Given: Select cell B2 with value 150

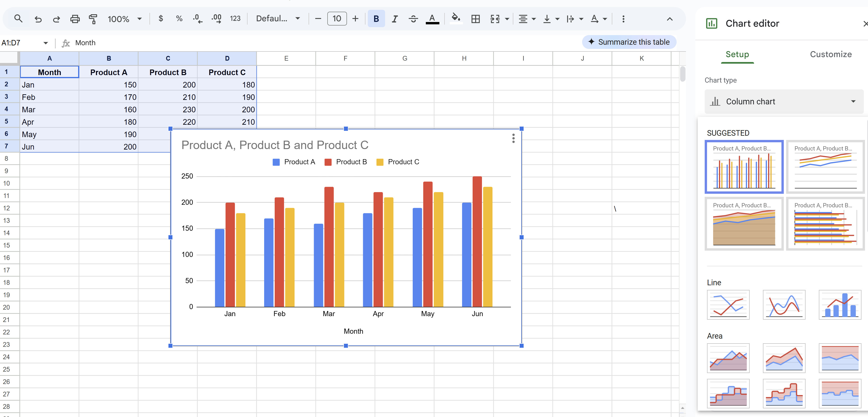Looking at the screenshot, I should pos(109,85).
